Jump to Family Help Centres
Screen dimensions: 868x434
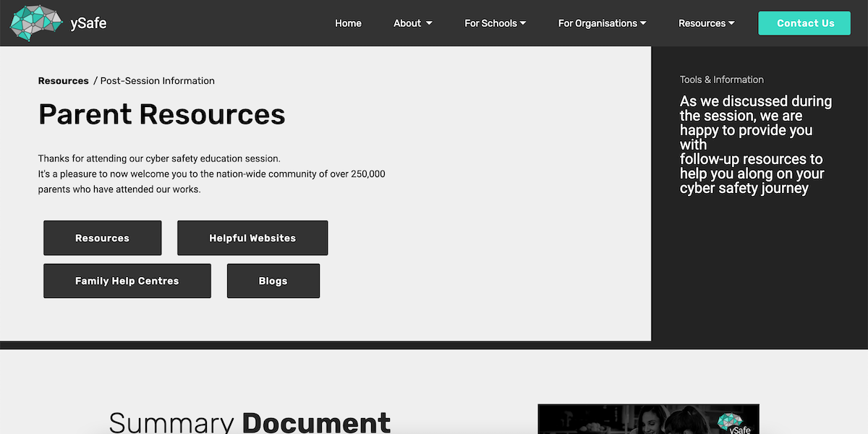point(127,281)
